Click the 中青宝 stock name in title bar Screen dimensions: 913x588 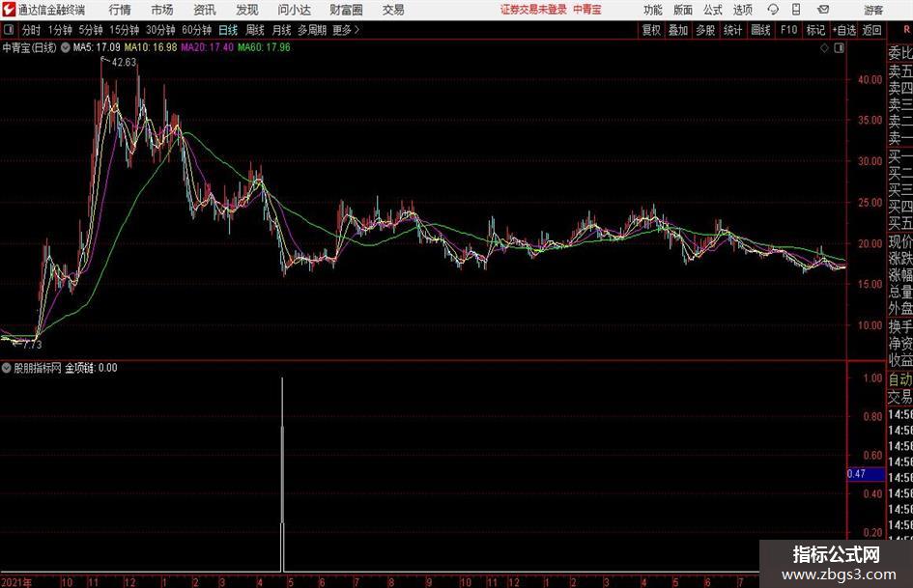click(587, 10)
